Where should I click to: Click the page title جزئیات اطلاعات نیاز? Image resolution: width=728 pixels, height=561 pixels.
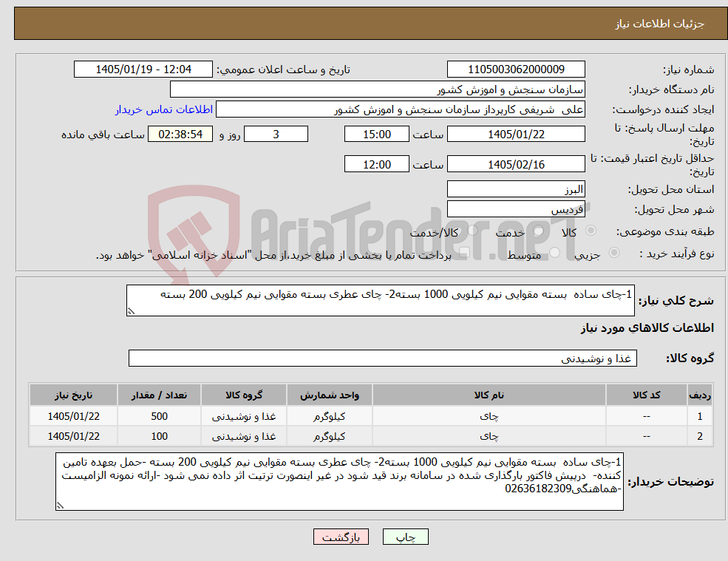[660, 24]
